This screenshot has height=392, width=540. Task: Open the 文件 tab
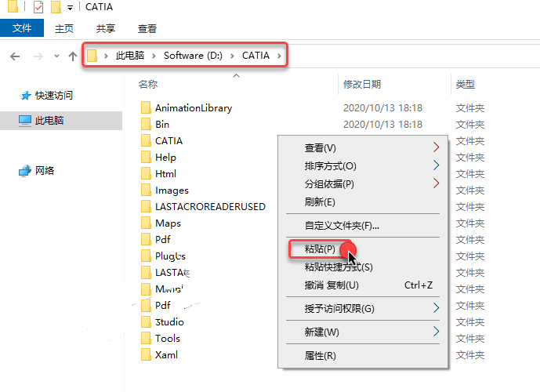[22, 28]
